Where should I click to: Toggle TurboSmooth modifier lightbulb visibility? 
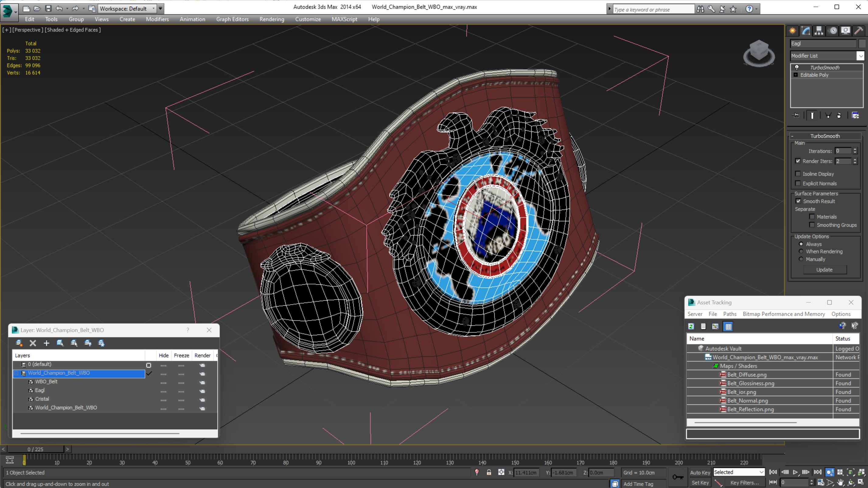[797, 67]
